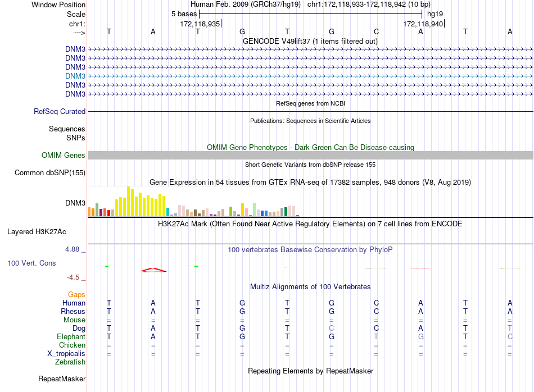Click the hg19 assembly label by scale bar
The height and width of the screenshot is (392, 534).
click(x=435, y=14)
